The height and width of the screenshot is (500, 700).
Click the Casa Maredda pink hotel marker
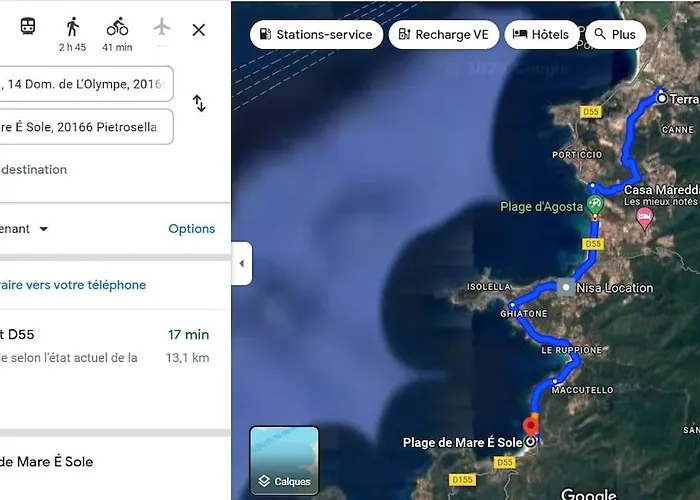644,218
